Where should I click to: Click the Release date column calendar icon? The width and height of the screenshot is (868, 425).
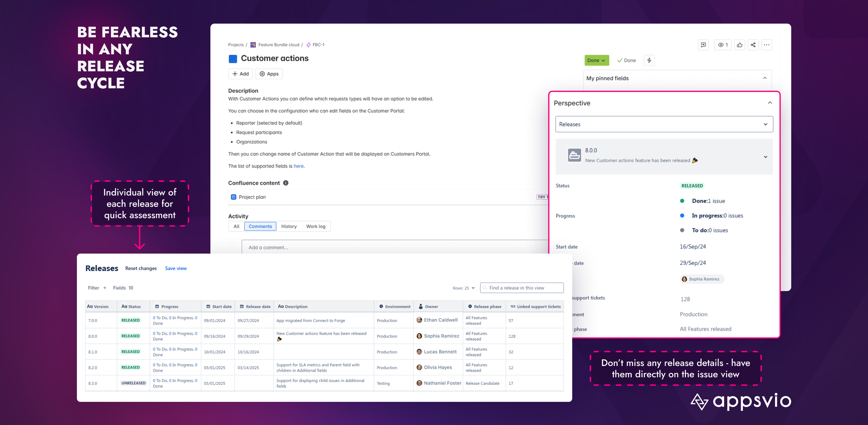point(242,306)
